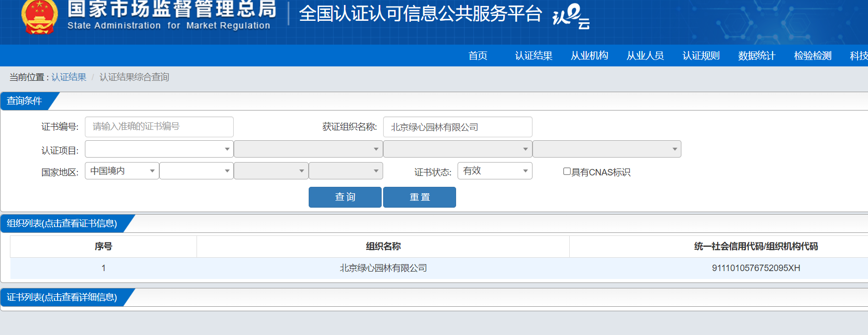This screenshot has height=335, width=868.
Task: Click credit code 9111010576752095XH cell
Action: click(x=756, y=268)
